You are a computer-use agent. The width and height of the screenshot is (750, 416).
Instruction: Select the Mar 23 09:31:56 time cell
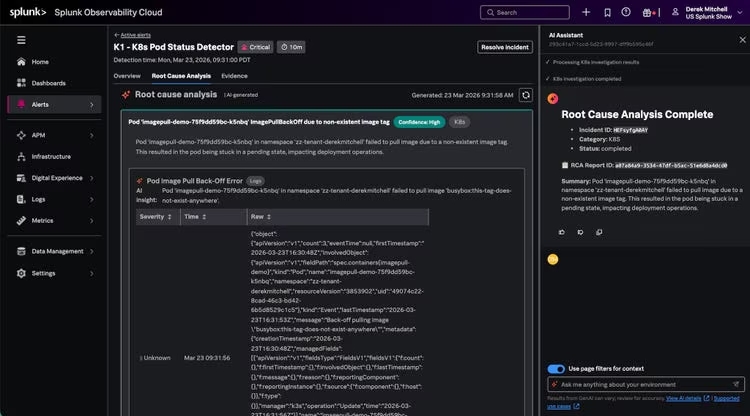tap(207, 358)
